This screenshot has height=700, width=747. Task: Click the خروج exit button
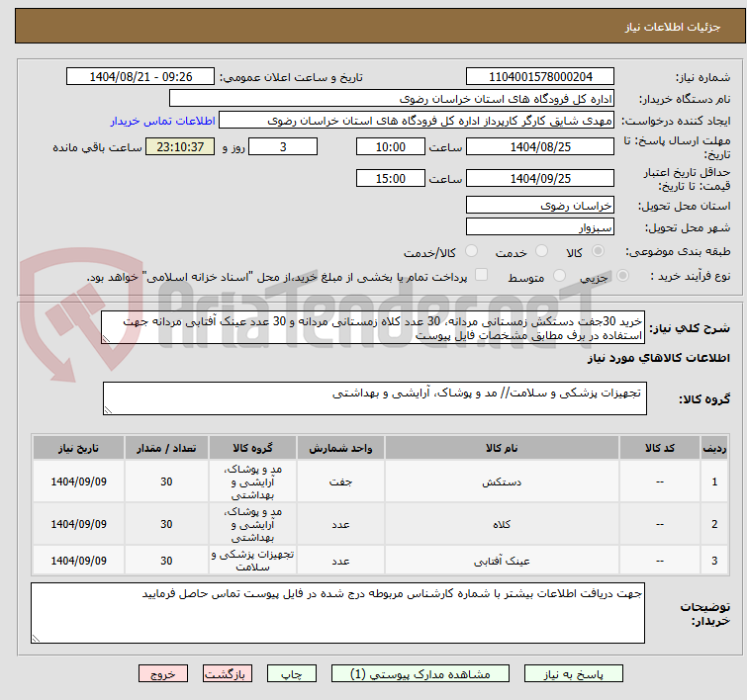pyautogui.click(x=162, y=673)
